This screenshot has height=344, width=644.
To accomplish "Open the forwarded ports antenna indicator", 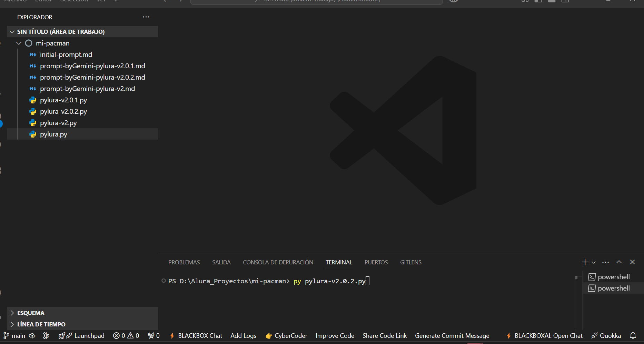I will (154, 336).
